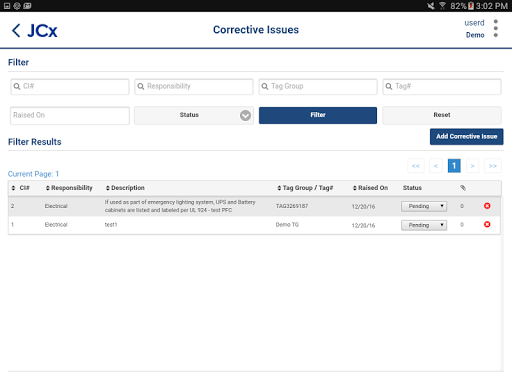This screenshot has height=384, width=512.
Task: Delete corrective issue number 1
Action: click(x=487, y=225)
